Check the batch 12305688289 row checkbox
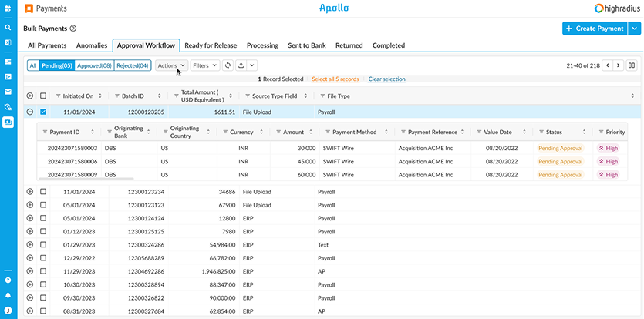 43,258
